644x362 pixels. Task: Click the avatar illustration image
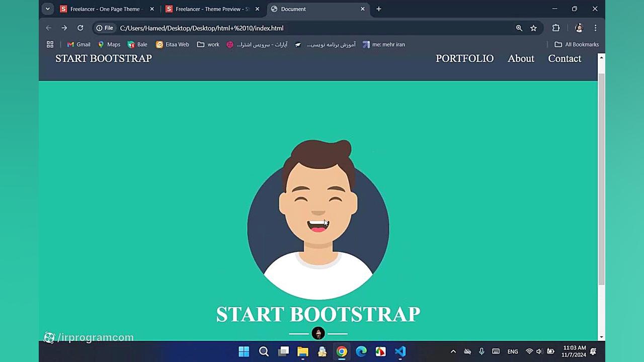point(318,220)
